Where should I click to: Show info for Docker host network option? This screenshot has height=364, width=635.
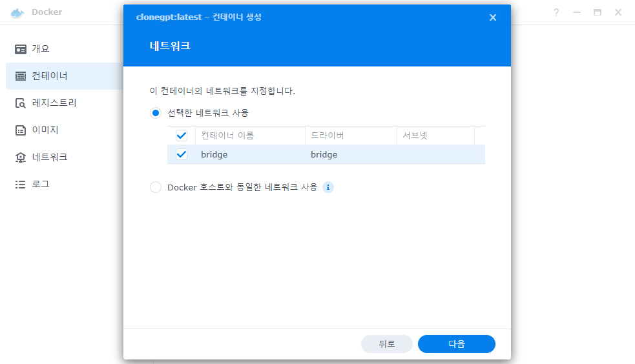pyautogui.click(x=328, y=187)
